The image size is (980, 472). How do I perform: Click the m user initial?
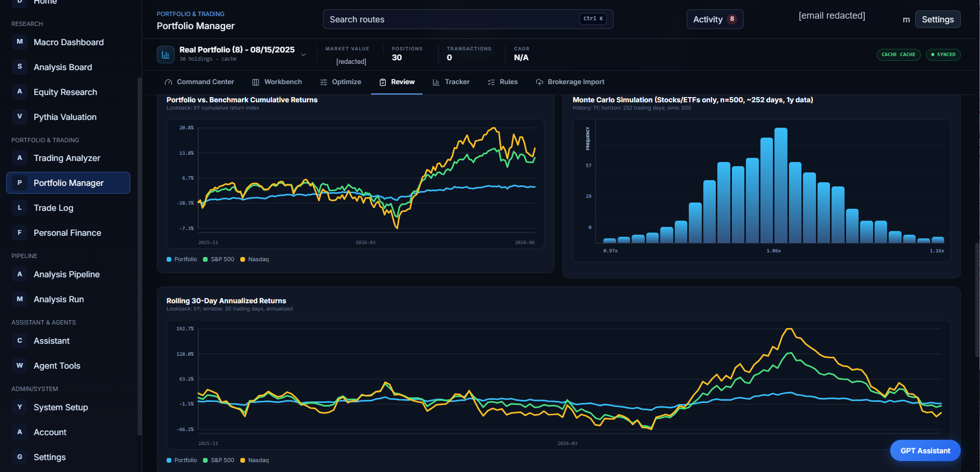tap(906, 20)
